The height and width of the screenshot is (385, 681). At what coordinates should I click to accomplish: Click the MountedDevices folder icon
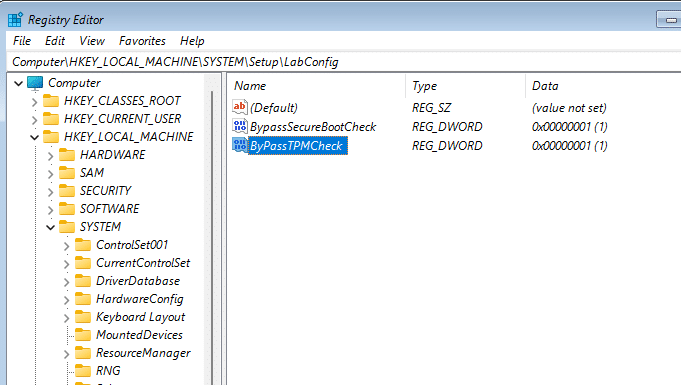coord(83,335)
